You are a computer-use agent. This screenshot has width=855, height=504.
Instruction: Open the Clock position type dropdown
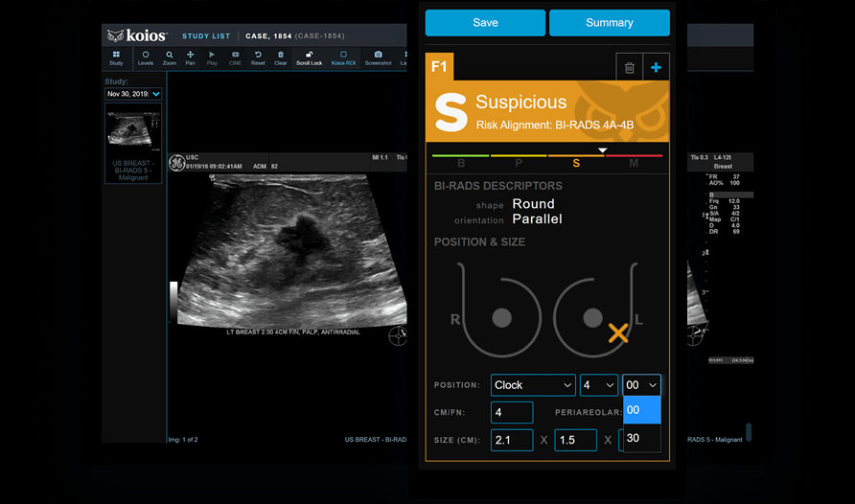533,385
